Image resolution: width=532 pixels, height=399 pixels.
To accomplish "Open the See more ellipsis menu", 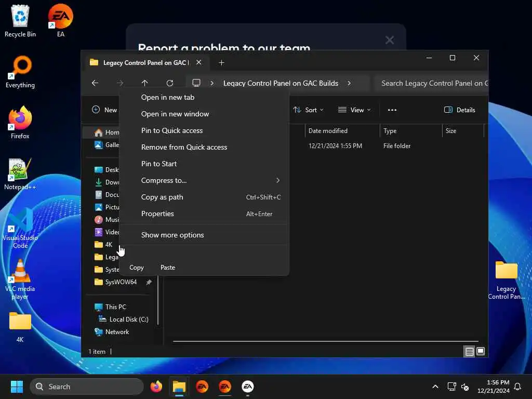I will click(x=392, y=110).
